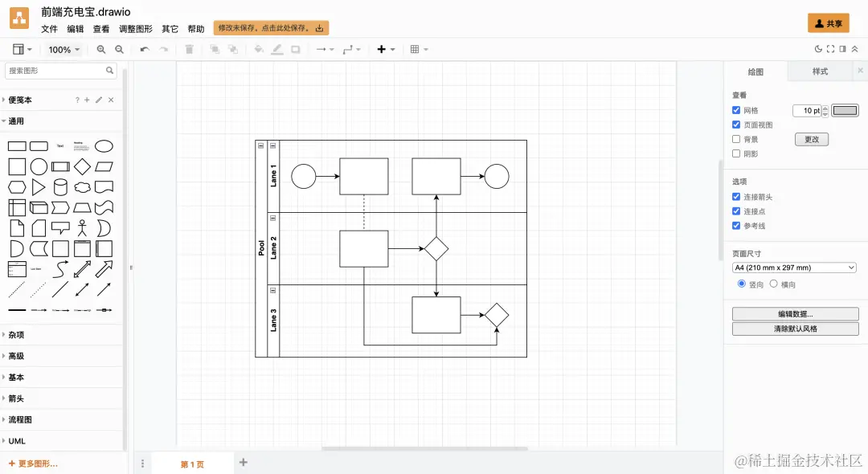Click the scratchpad help question mark
868x474 pixels.
77,100
